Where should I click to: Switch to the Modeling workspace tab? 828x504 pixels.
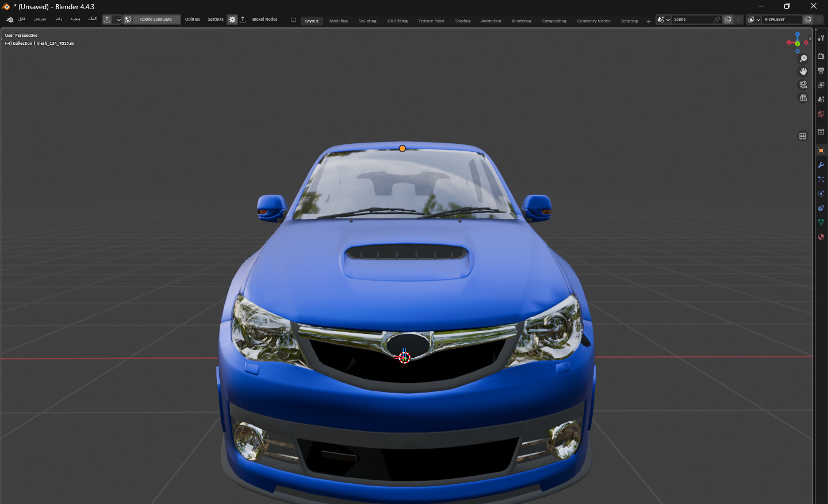339,21
